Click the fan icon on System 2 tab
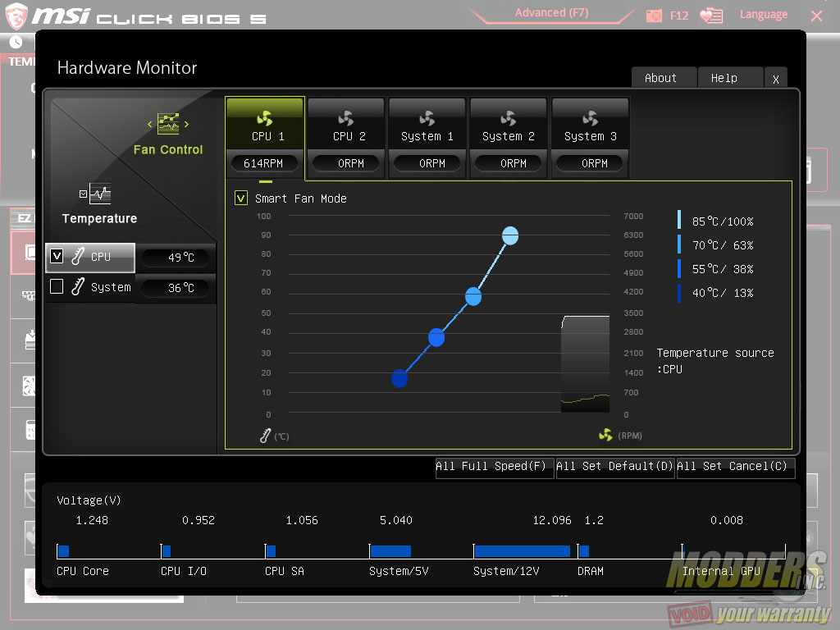840x630 pixels. 509,118
